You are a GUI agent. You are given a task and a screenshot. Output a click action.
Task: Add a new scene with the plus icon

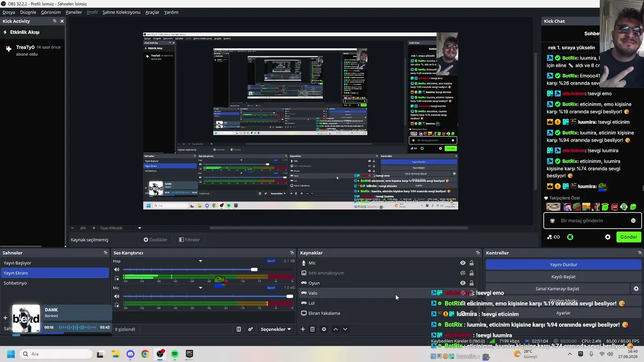pos(5,318)
